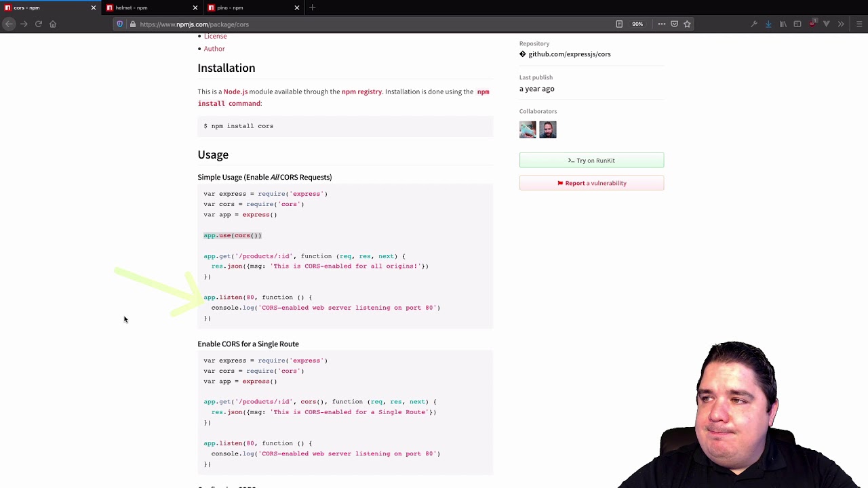This screenshot has width=868, height=488.
Task: Open the Author table of contents link
Action: point(214,49)
